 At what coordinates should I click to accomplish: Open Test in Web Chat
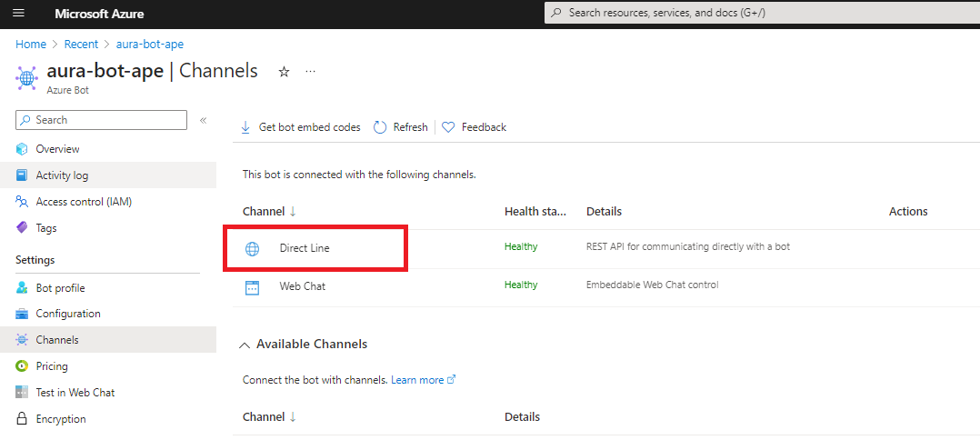[75, 393]
